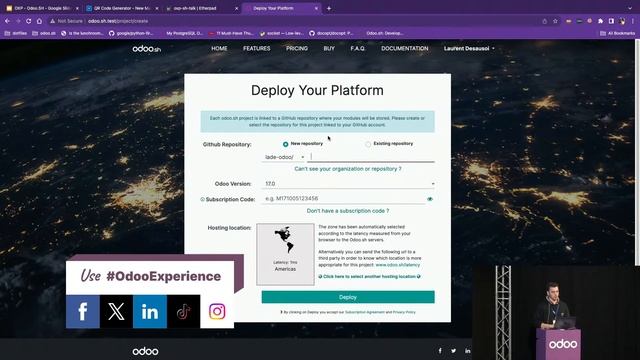The width and height of the screenshot is (640, 360).
Task: Open the Odoo Version 17.0 dropdown
Action: pos(348,184)
